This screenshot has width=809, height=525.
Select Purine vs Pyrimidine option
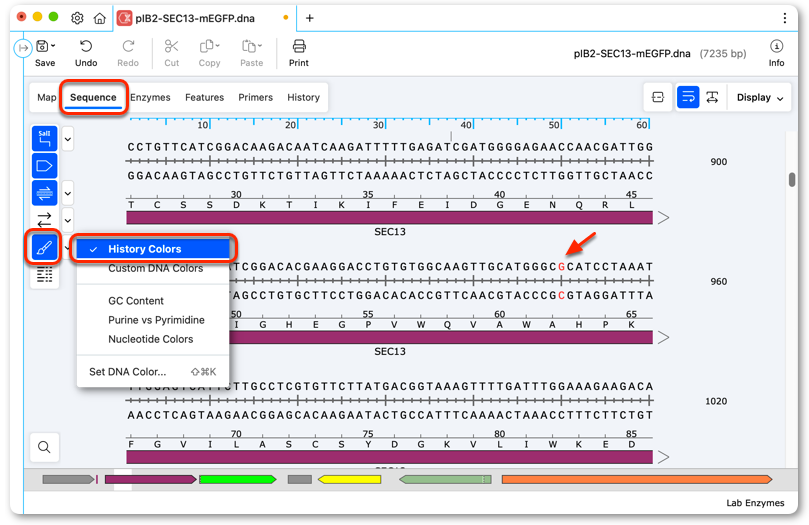click(x=153, y=320)
